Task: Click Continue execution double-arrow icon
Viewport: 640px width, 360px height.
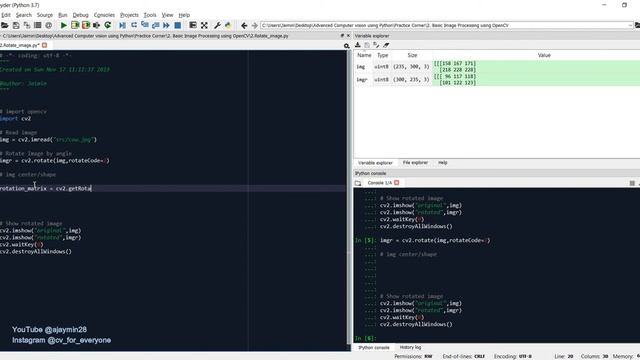Action: pos(167,25)
